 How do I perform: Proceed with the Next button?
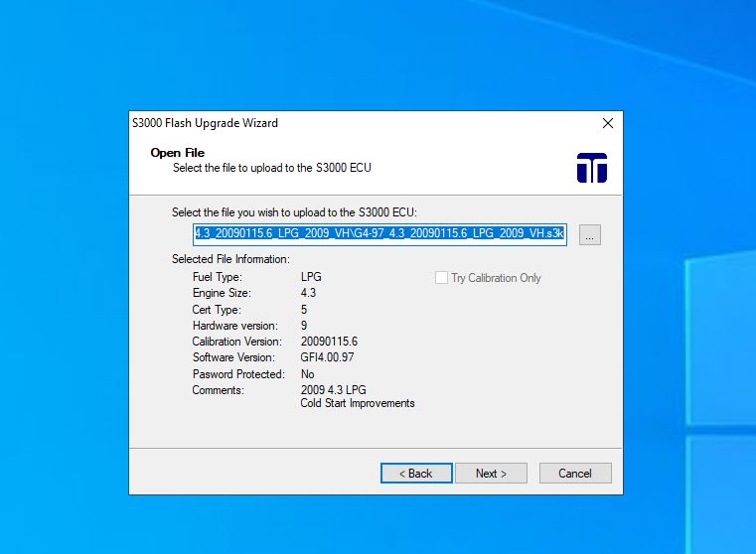coord(491,473)
